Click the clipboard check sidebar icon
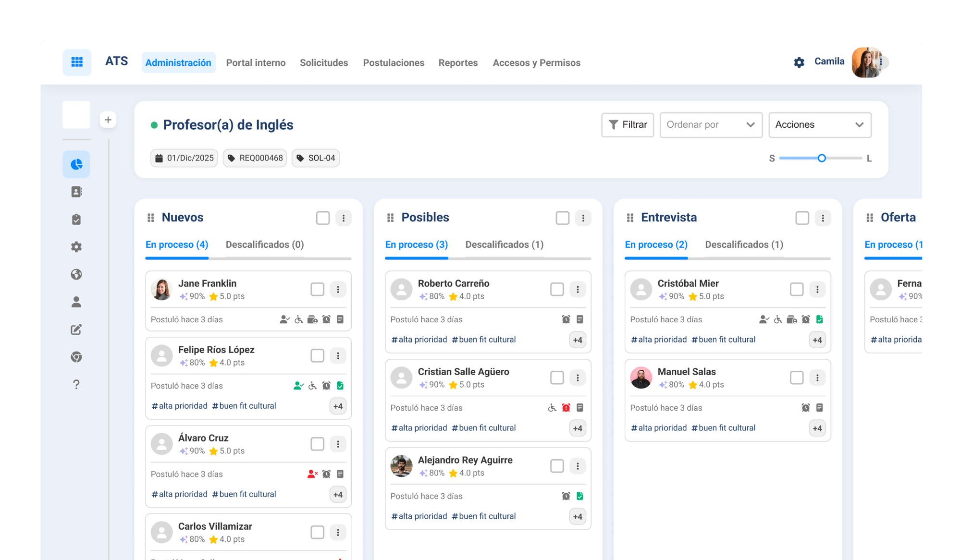This screenshot has width=961, height=560. [x=76, y=219]
